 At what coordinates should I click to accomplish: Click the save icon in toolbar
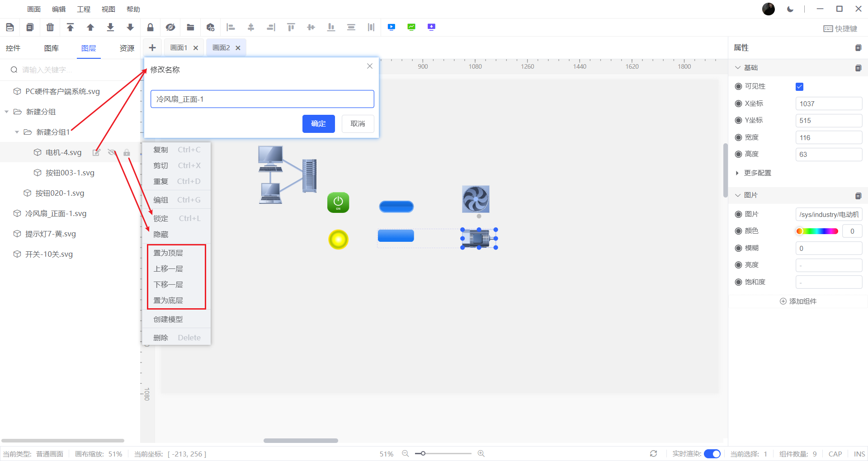point(10,28)
